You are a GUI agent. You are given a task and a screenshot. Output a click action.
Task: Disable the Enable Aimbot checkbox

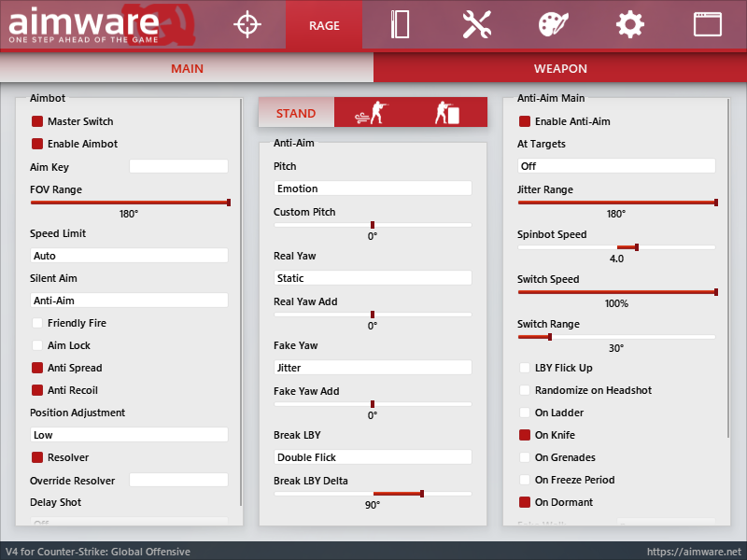[x=37, y=144]
